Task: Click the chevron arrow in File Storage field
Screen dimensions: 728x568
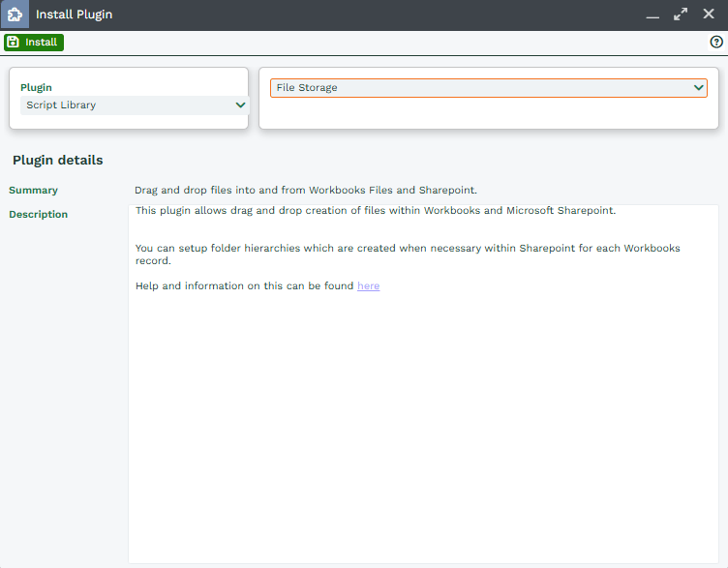Action: tap(698, 88)
